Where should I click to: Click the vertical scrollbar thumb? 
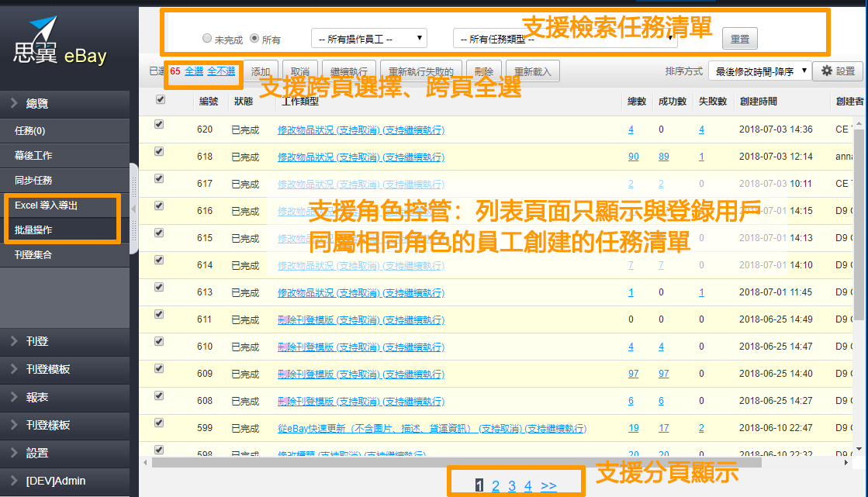coord(859,224)
